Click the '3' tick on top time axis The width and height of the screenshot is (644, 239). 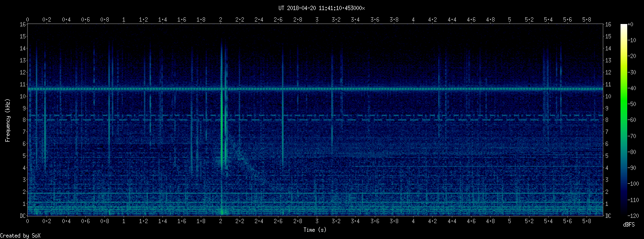click(317, 19)
